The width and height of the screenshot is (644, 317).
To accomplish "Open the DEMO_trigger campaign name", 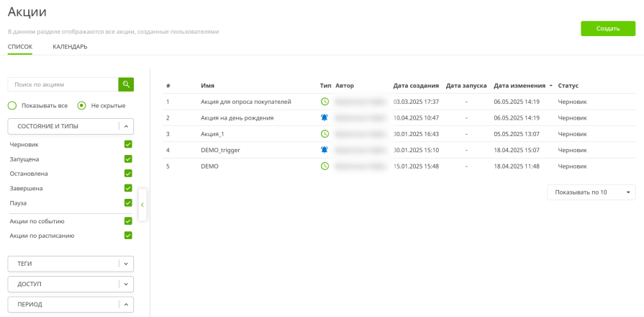I will tap(220, 150).
